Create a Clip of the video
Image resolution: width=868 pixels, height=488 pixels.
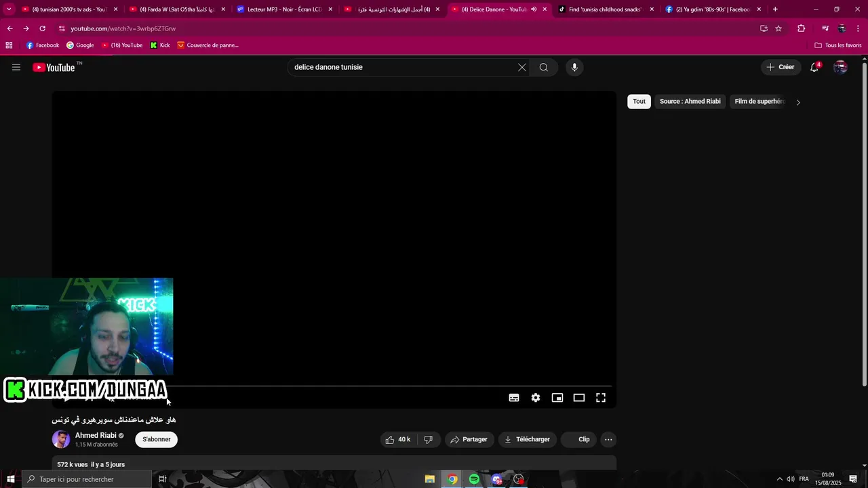(x=580, y=439)
